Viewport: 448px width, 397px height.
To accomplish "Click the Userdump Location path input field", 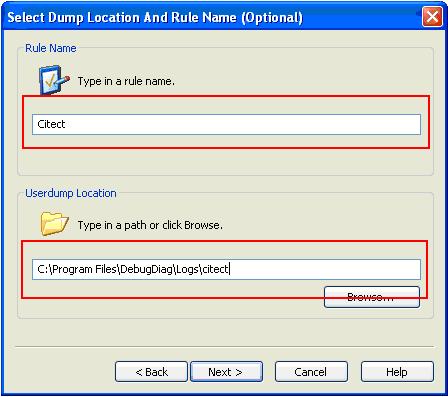I will [226, 269].
